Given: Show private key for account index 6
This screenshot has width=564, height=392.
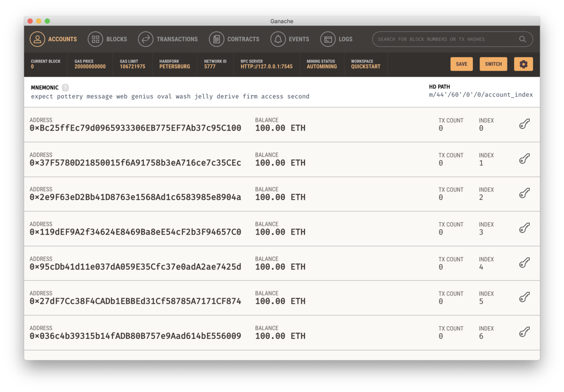Looking at the screenshot, I should click(525, 332).
